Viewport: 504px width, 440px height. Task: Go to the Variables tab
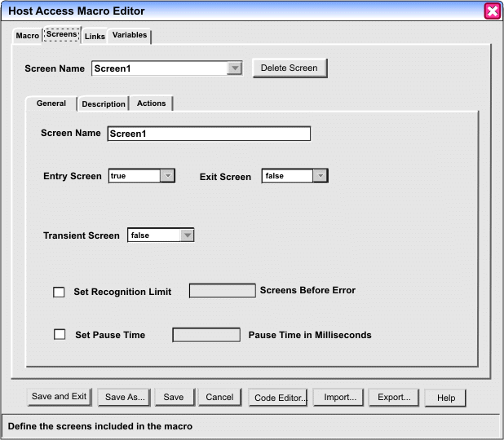coord(130,35)
